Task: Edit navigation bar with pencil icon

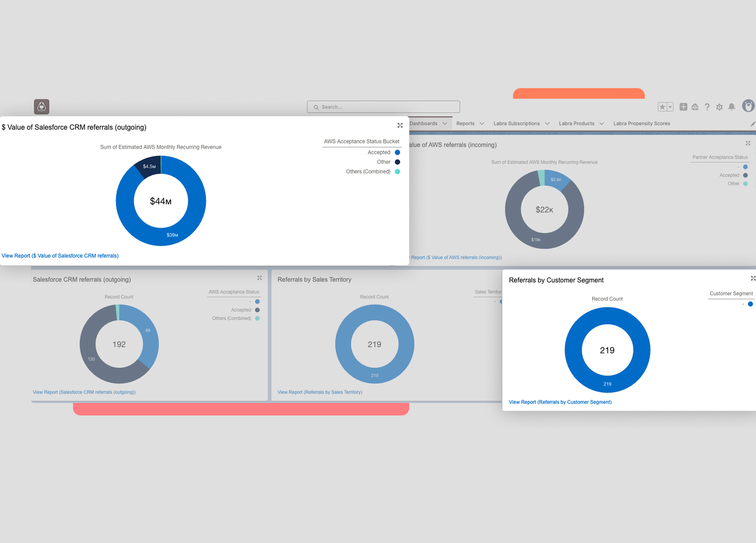Action: tap(753, 124)
